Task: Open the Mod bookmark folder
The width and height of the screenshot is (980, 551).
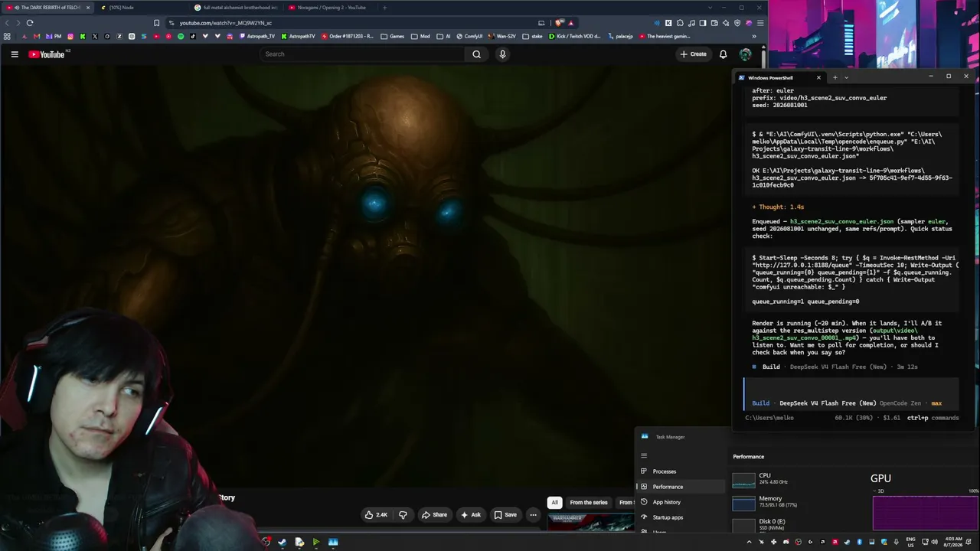Action: pyautogui.click(x=420, y=36)
